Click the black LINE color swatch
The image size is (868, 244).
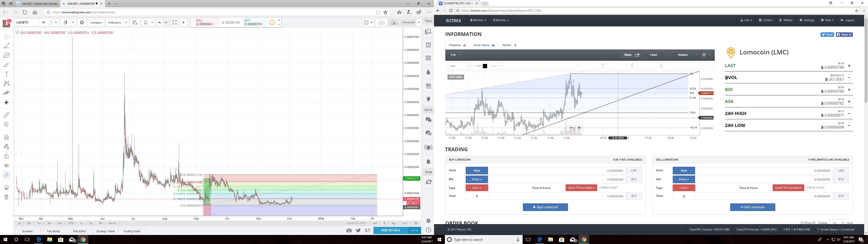pos(485,66)
